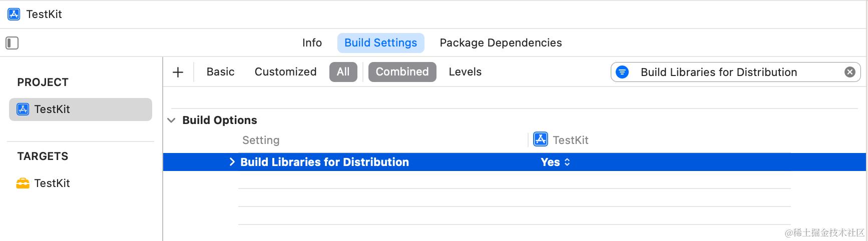Show only Customized build settings

[285, 72]
